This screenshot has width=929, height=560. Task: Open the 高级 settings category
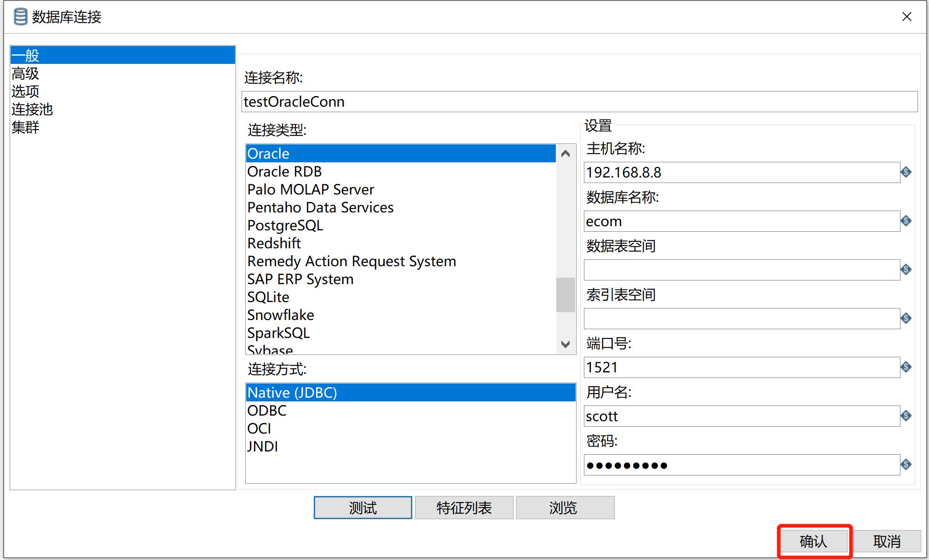coord(123,73)
